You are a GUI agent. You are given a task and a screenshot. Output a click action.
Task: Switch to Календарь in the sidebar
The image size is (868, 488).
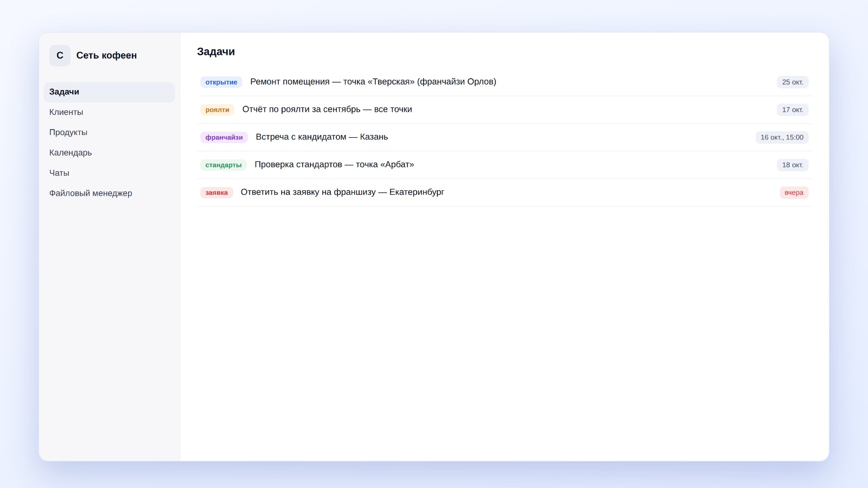pyautogui.click(x=109, y=153)
